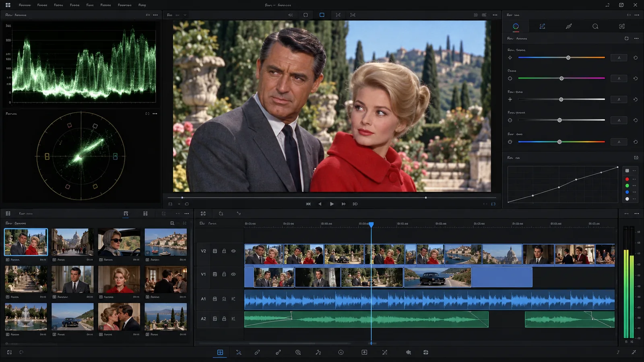Toggle visibility eye on track V1
The width and height of the screenshot is (644, 362).
pos(233,274)
